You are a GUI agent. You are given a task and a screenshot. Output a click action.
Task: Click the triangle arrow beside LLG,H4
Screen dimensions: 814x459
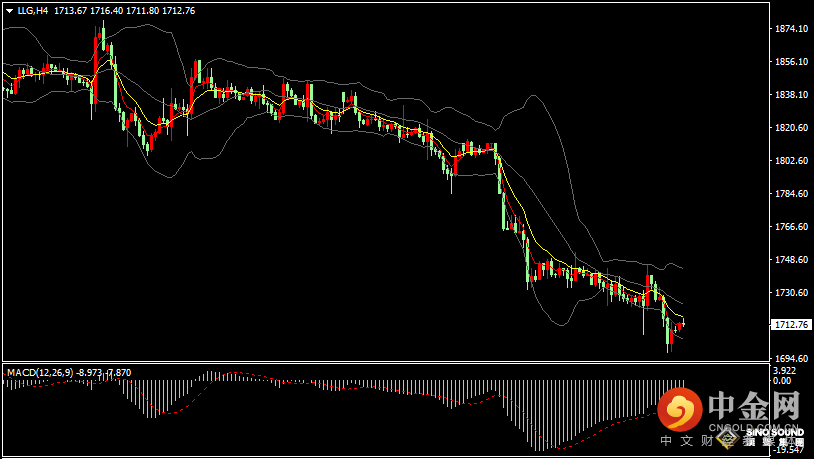pyautogui.click(x=9, y=11)
